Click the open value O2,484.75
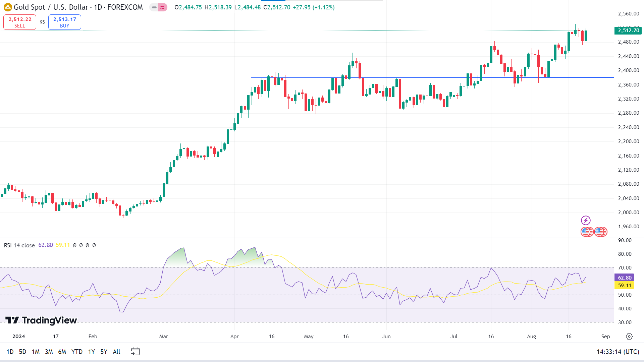The width and height of the screenshot is (644, 362). 188,7
